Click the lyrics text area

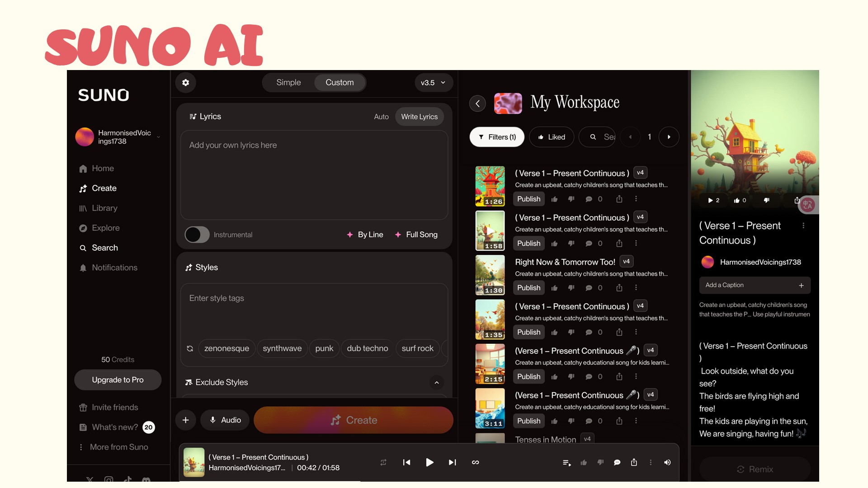coord(314,175)
